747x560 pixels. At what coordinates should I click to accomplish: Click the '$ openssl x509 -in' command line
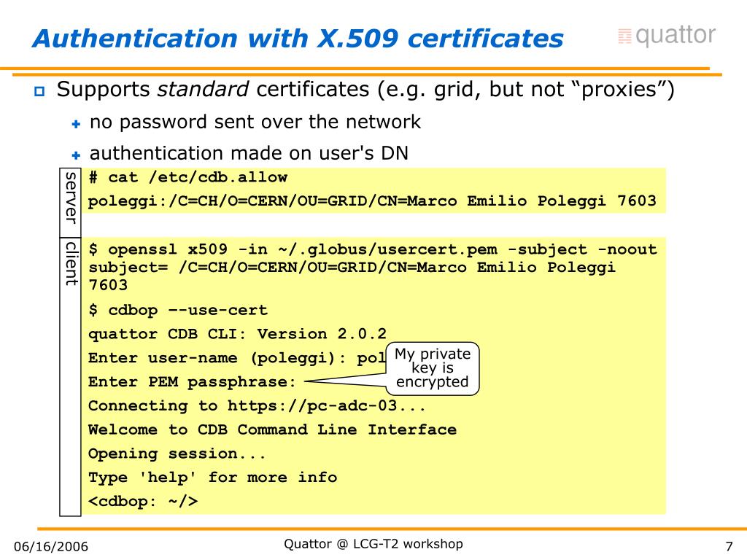pos(373,249)
